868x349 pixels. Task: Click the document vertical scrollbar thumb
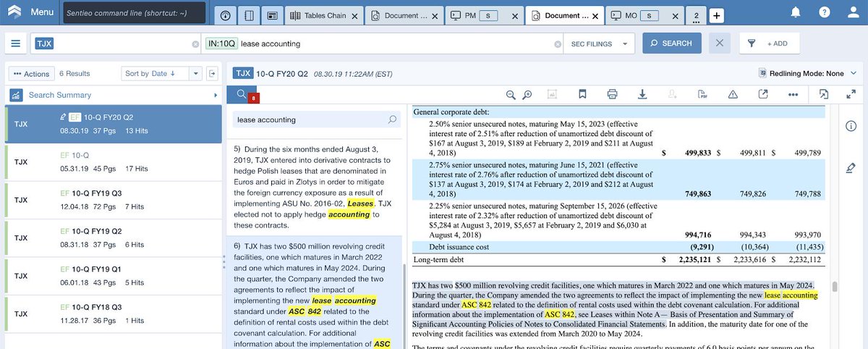point(835,287)
